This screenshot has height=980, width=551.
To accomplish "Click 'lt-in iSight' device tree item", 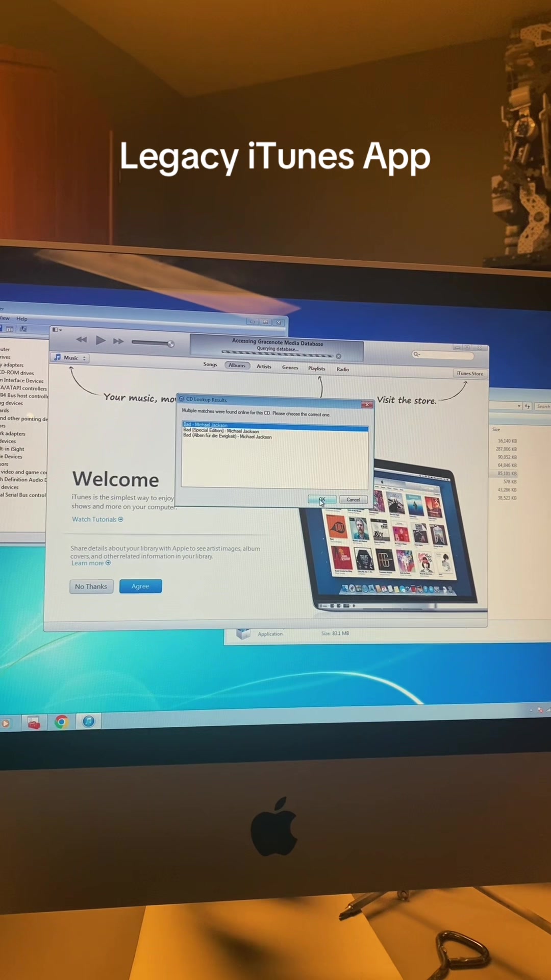I will click(12, 449).
